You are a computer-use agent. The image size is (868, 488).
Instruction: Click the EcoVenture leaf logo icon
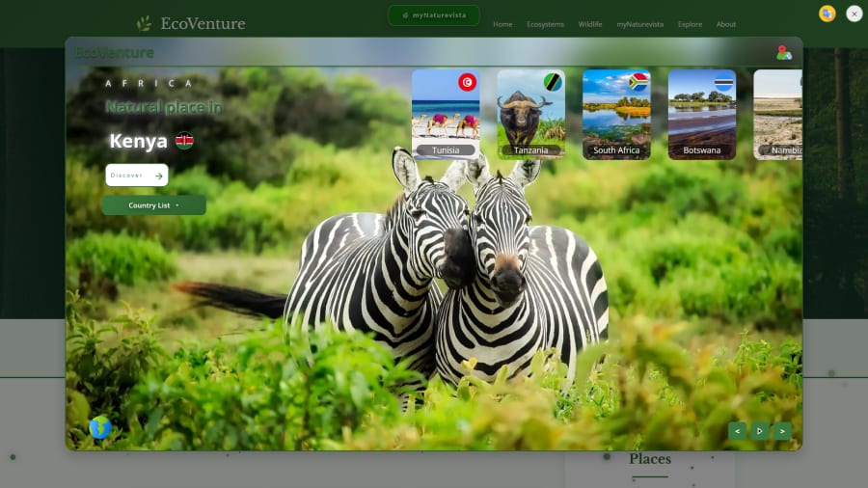tap(144, 23)
